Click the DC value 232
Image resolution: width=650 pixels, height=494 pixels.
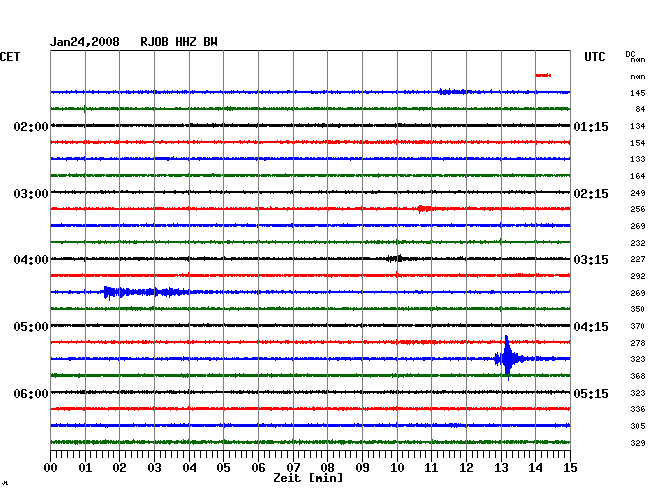tap(638, 243)
